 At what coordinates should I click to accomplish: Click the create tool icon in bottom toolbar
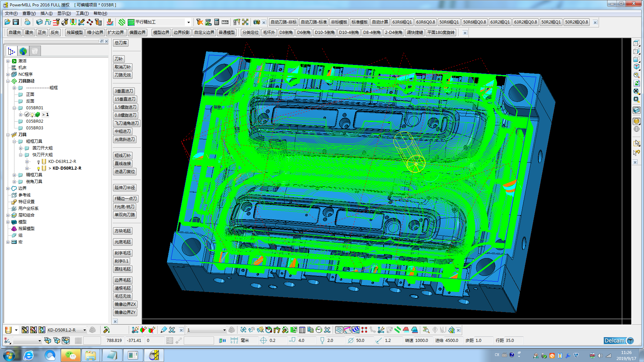(x=9, y=330)
